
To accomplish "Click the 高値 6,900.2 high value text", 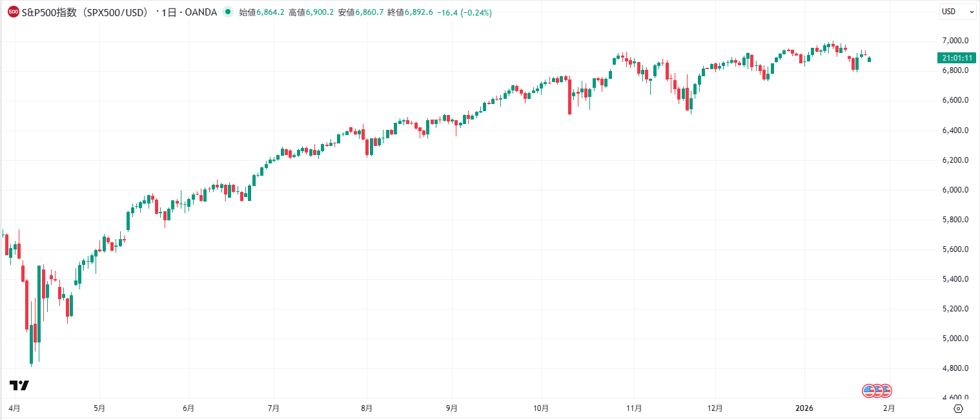I will tap(311, 12).
